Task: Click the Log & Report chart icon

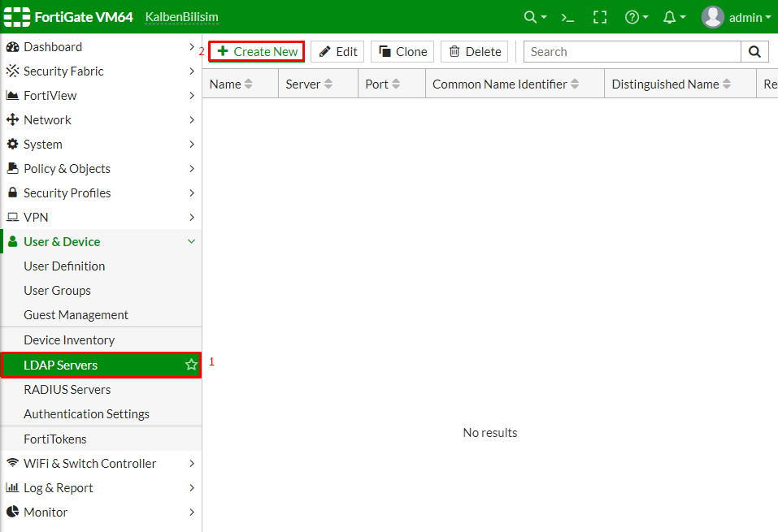Action: tap(12, 487)
